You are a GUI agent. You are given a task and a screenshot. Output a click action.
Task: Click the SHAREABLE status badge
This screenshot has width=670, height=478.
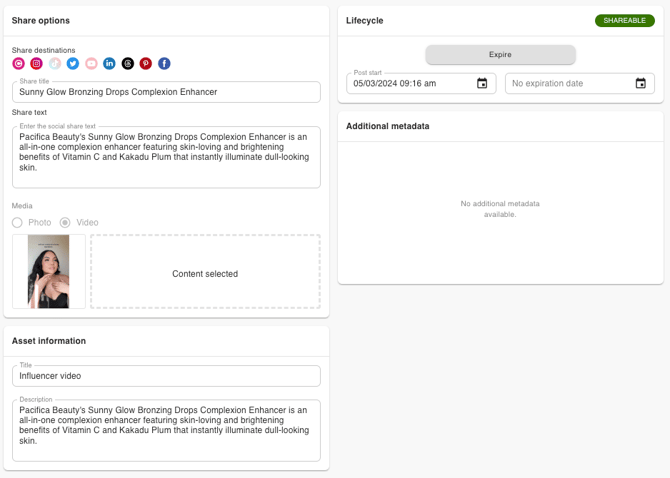coord(624,20)
